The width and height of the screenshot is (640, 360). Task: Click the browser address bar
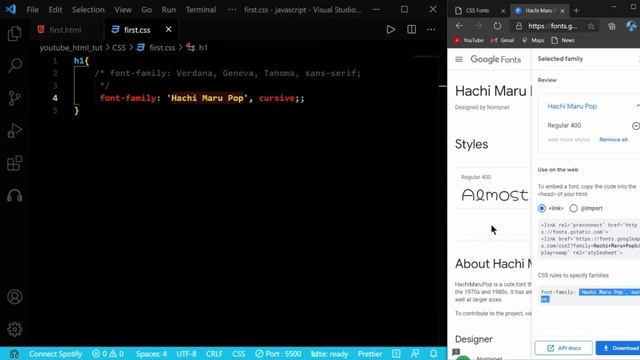[x=553, y=26]
